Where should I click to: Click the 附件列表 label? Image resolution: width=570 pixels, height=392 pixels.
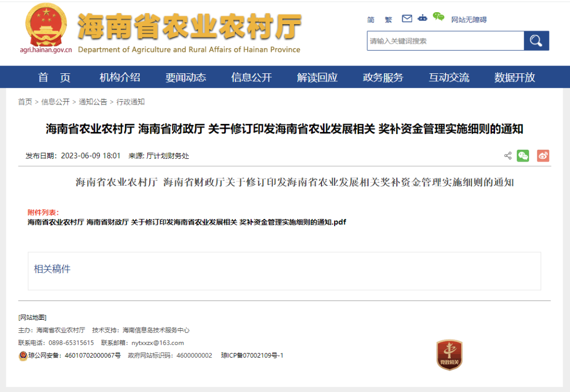click(x=43, y=213)
